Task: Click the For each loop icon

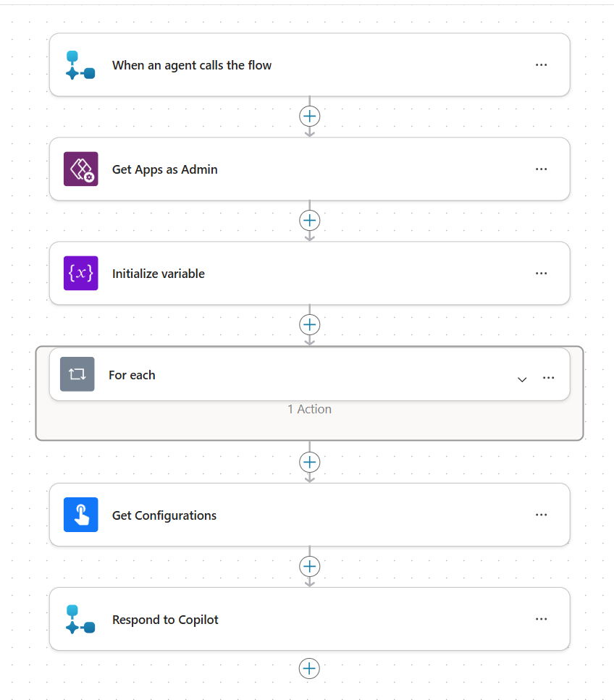Action: (x=77, y=375)
